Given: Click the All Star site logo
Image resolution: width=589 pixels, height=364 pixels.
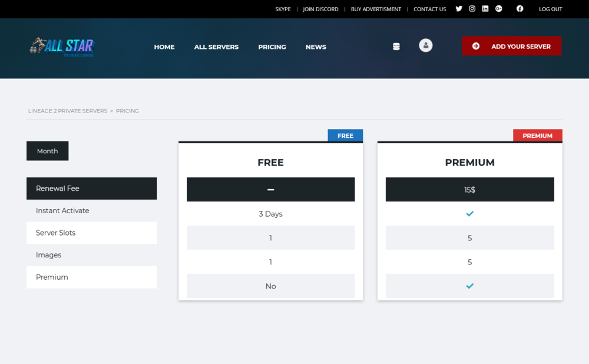Looking at the screenshot, I should [x=62, y=47].
